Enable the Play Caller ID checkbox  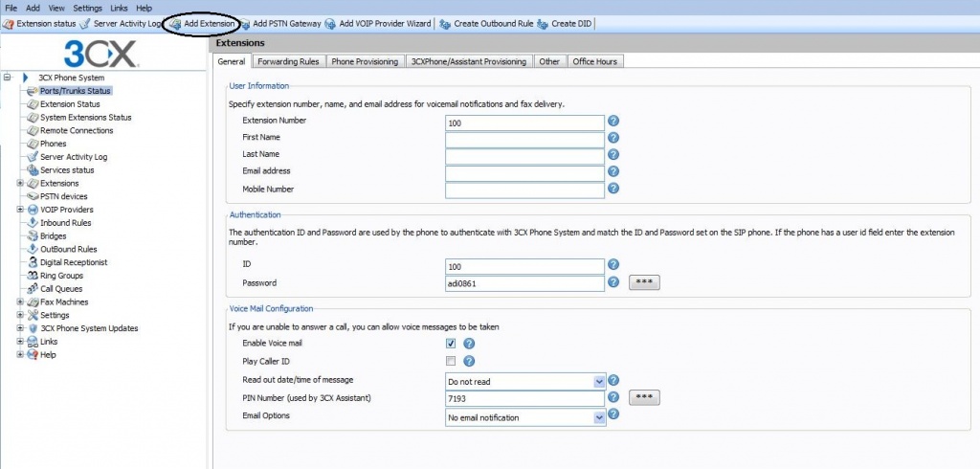click(x=451, y=361)
